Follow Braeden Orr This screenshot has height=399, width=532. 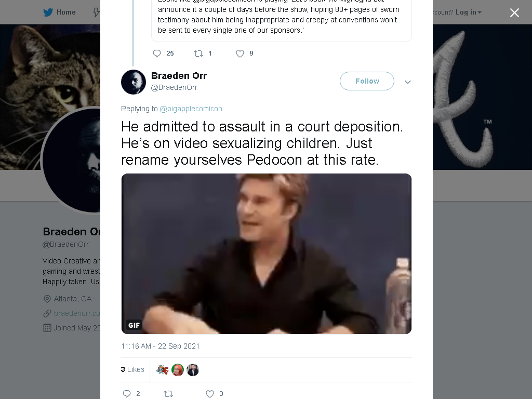pyautogui.click(x=367, y=81)
